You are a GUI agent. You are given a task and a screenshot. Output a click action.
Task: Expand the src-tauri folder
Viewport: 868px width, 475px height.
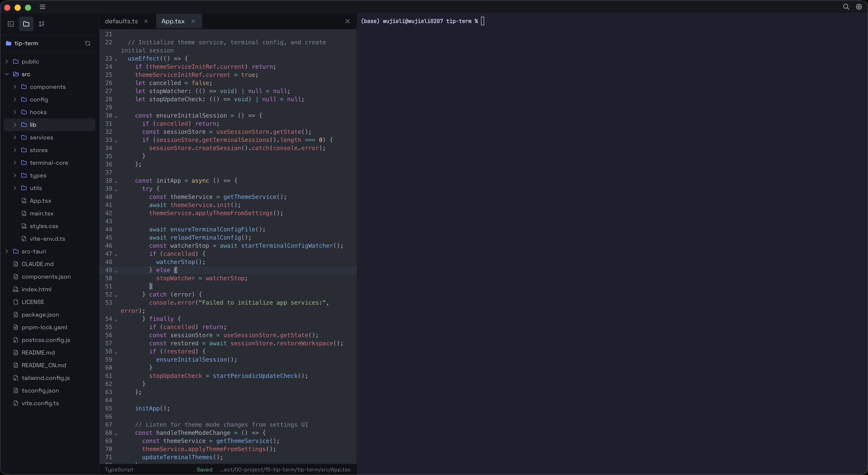[x=7, y=251]
